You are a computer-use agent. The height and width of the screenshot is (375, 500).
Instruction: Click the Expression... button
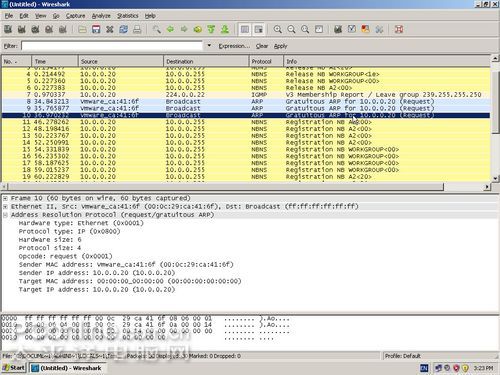(234, 46)
